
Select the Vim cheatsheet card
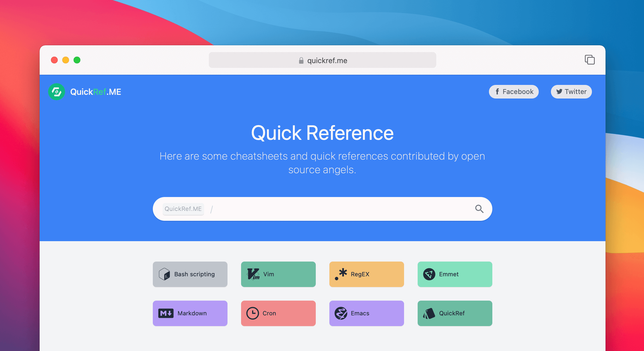279,274
